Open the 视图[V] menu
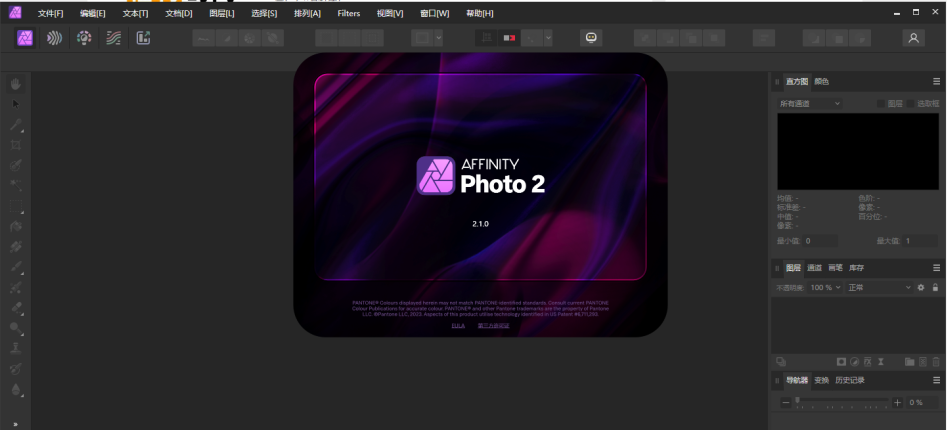The image size is (947, 430). tap(390, 13)
